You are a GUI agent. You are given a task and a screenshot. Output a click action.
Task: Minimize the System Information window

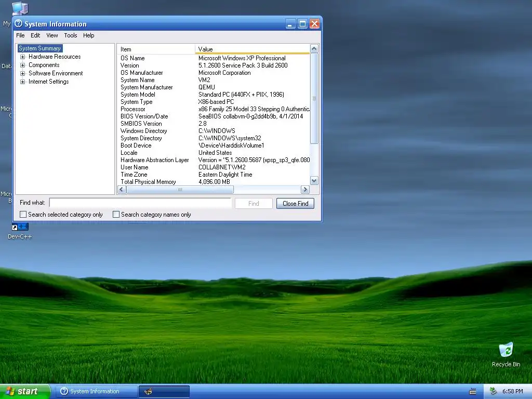(x=290, y=24)
